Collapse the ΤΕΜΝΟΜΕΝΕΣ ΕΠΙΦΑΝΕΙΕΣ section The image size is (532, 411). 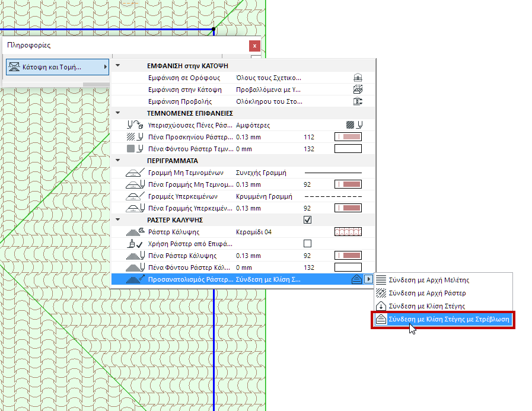click(x=118, y=113)
